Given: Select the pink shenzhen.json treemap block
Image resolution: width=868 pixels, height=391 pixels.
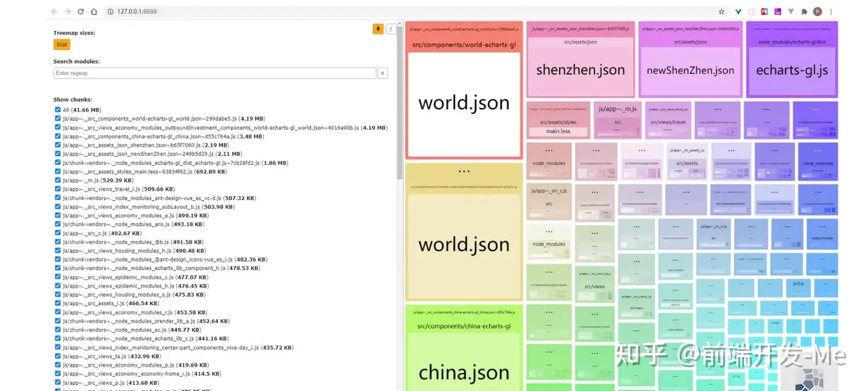Looking at the screenshot, I should [x=580, y=70].
